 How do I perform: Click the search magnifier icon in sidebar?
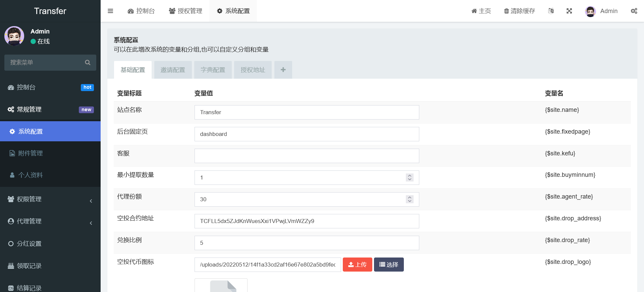tap(88, 63)
